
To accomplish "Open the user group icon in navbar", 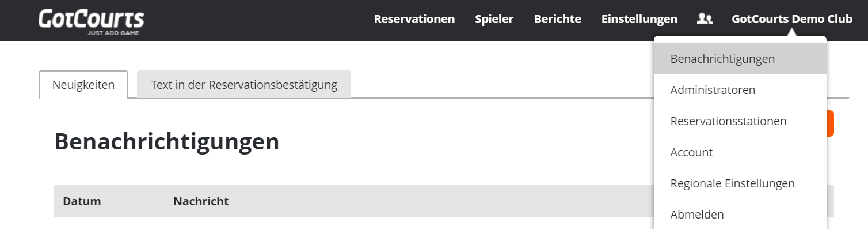I will click(x=705, y=19).
